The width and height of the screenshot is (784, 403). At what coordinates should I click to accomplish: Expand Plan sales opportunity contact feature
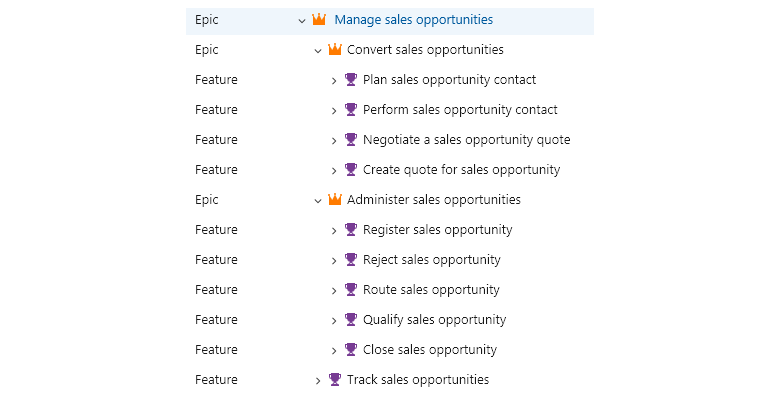[334, 80]
